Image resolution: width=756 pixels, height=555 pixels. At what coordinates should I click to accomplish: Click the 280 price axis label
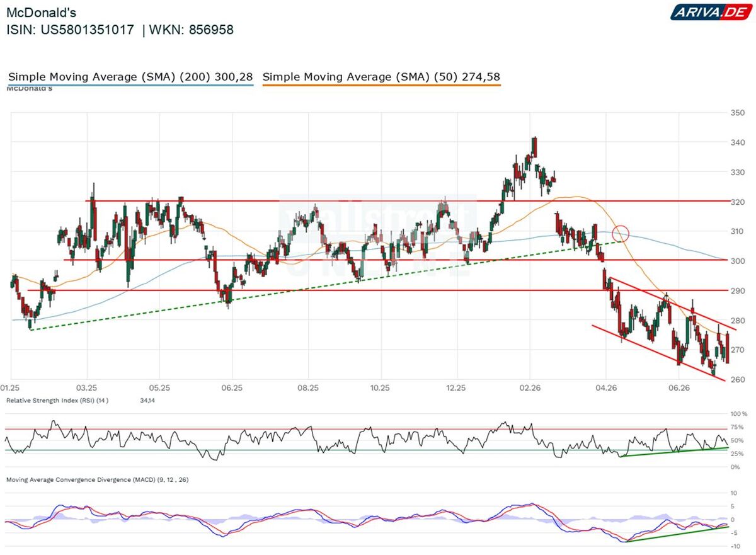pyautogui.click(x=737, y=321)
